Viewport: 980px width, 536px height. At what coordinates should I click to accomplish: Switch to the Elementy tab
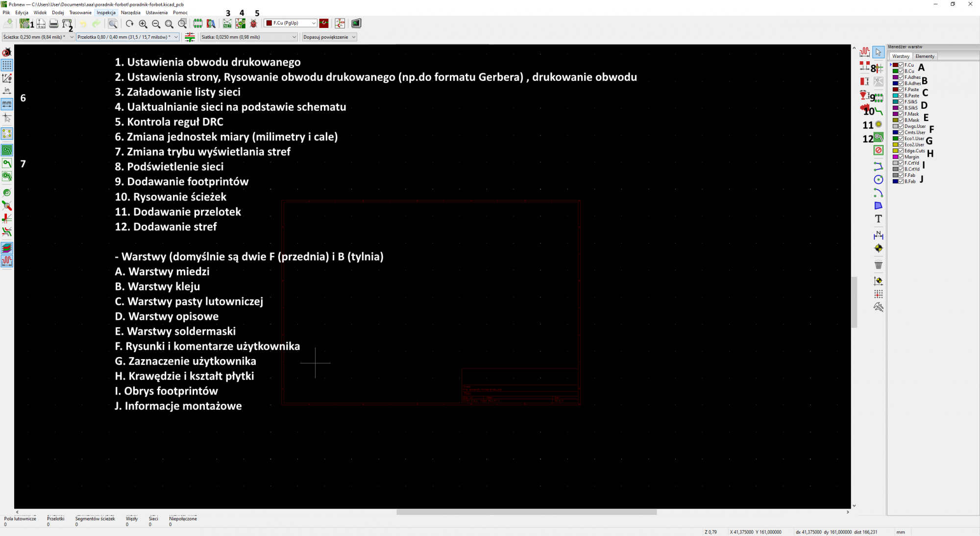tap(925, 56)
